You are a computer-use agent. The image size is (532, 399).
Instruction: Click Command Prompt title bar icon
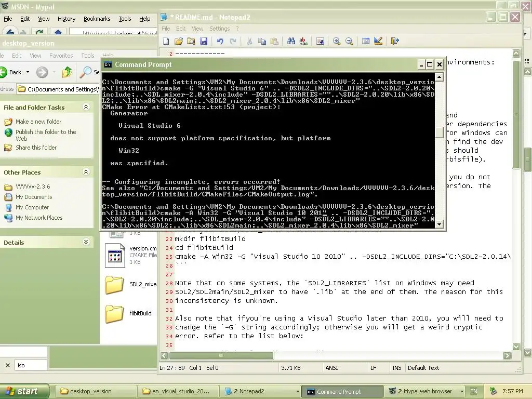click(x=108, y=64)
